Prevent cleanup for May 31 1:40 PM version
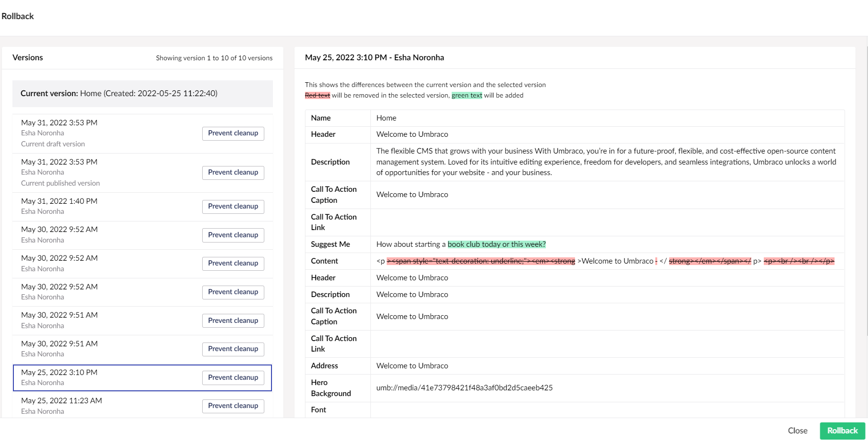This screenshot has width=868, height=442. [x=233, y=207]
